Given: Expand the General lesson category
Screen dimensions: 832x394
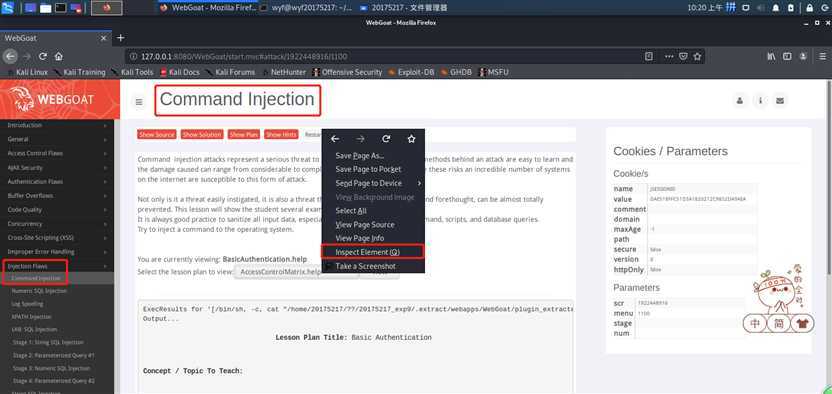Looking at the screenshot, I should 57,139.
